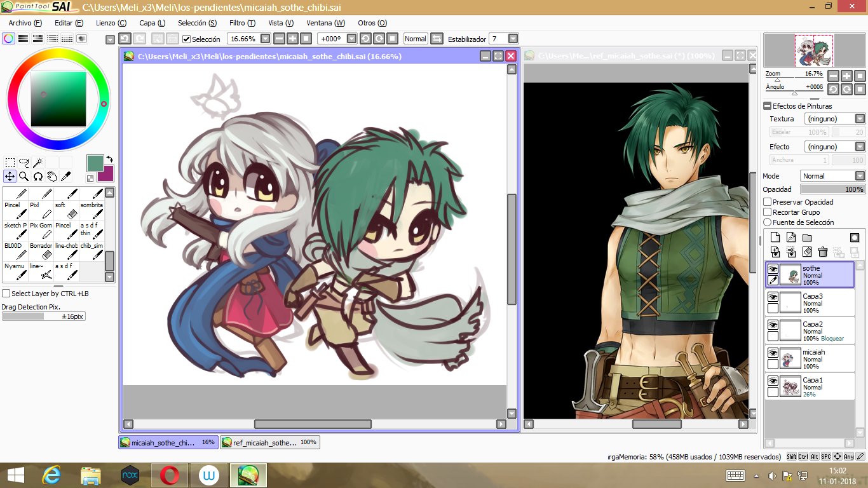868x488 pixels.
Task: Open the Filtro menu
Action: pos(242,23)
